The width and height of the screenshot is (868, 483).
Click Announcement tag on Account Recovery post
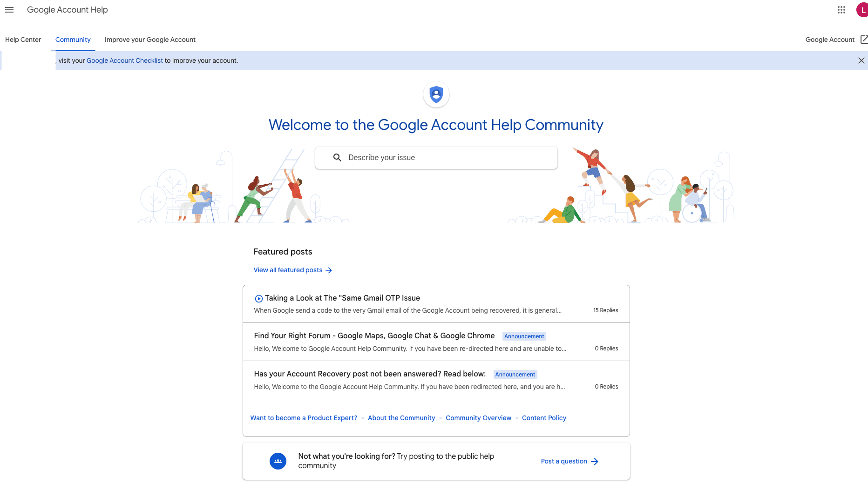(515, 375)
